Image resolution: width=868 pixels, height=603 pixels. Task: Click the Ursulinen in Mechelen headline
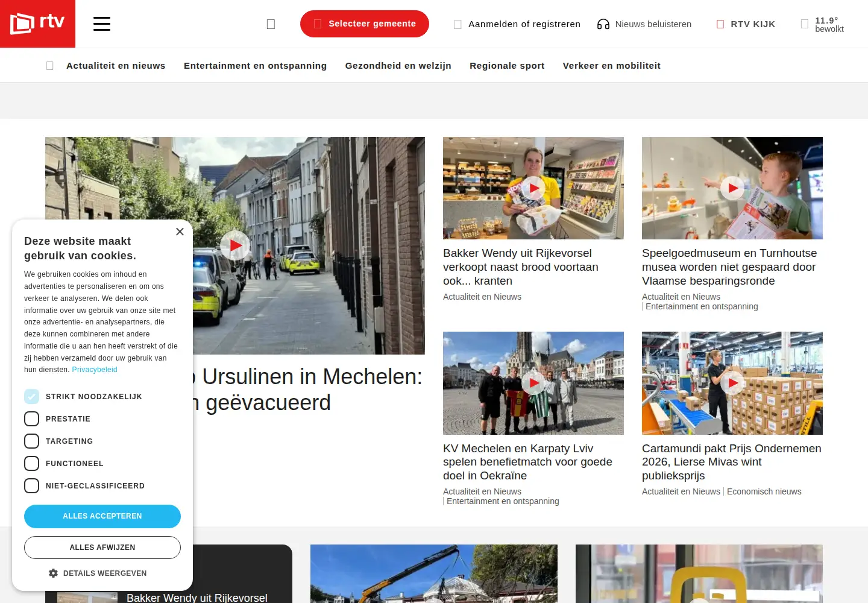click(309, 390)
